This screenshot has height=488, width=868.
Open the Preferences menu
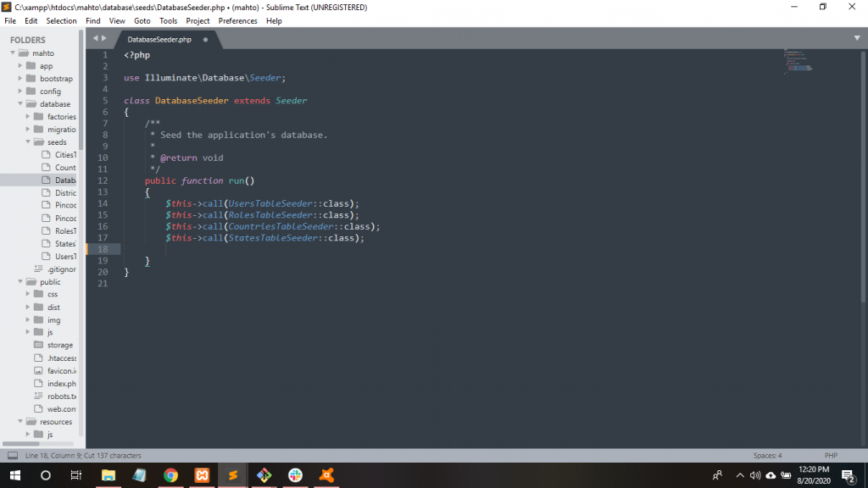(237, 20)
